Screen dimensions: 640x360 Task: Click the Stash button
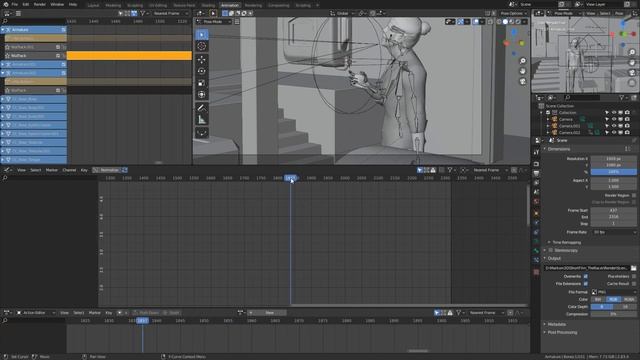(171, 313)
